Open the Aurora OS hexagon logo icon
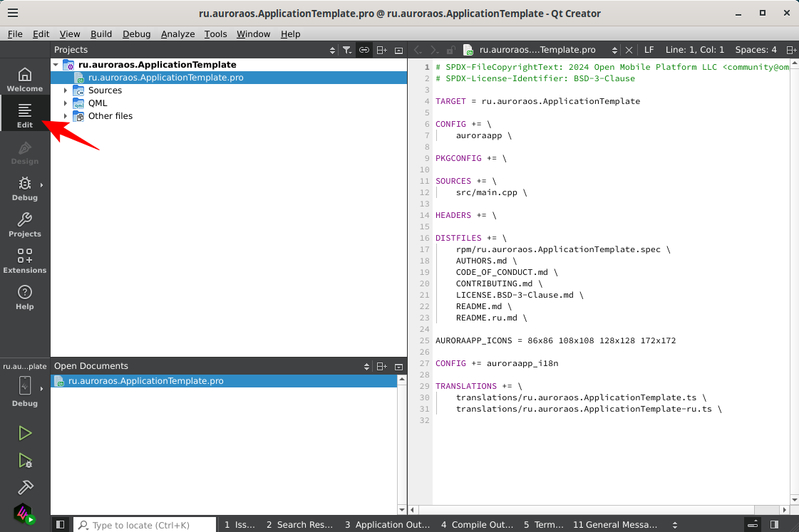799x532 pixels. [x=24, y=514]
